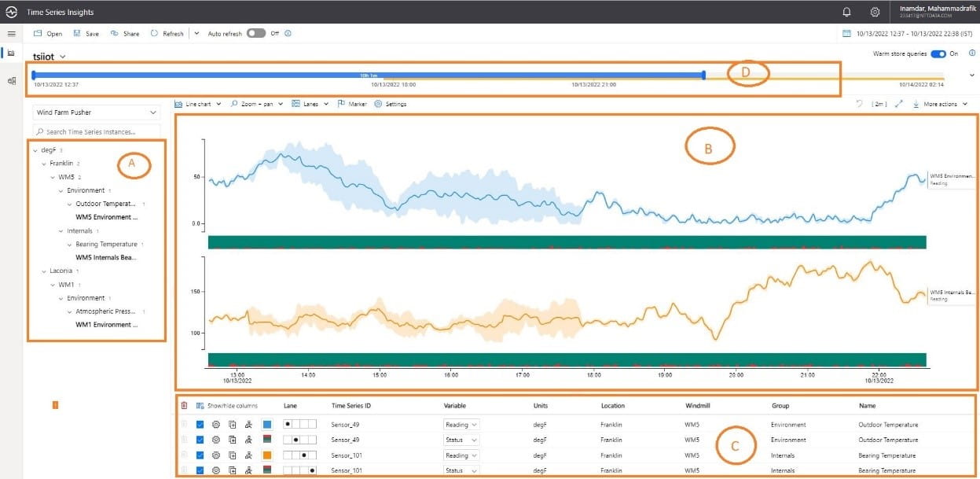Click the Bearing Temperature tree node

[x=106, y=244]
